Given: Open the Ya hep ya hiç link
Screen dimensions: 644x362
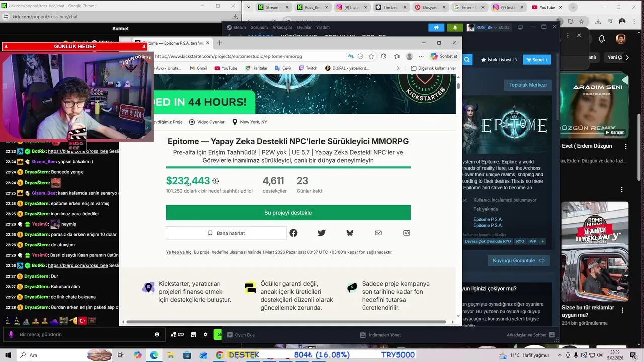Looking at the screenshot, I should click(x=179, y=252).
